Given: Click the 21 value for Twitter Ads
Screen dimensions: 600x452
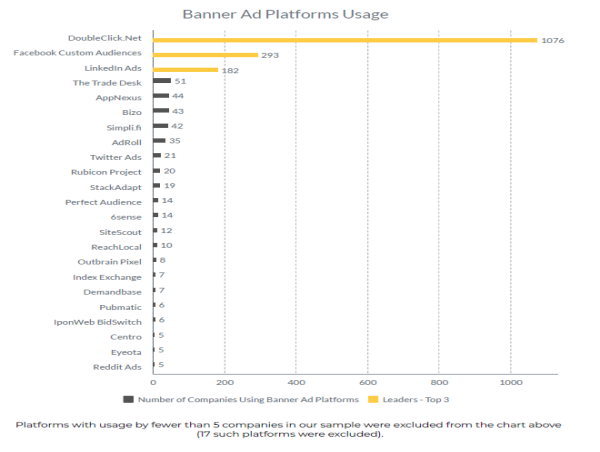Looking at the screenshot, I should [x=170, y=156].
